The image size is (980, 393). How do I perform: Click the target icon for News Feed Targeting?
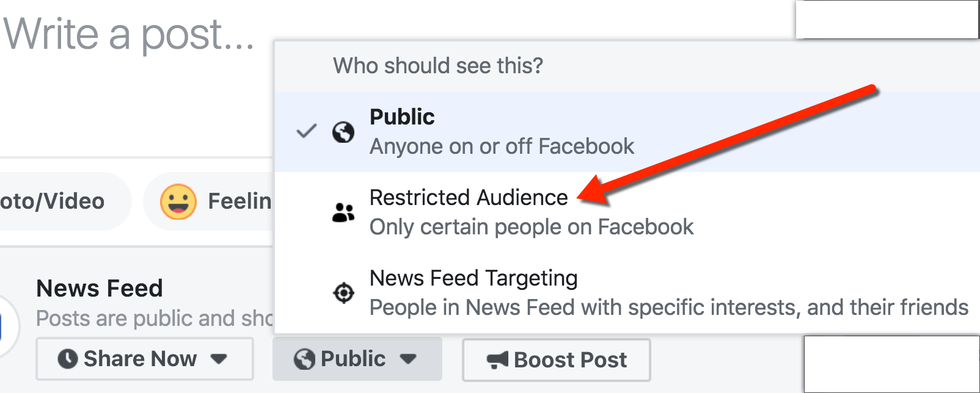click(x=343, y=292)
